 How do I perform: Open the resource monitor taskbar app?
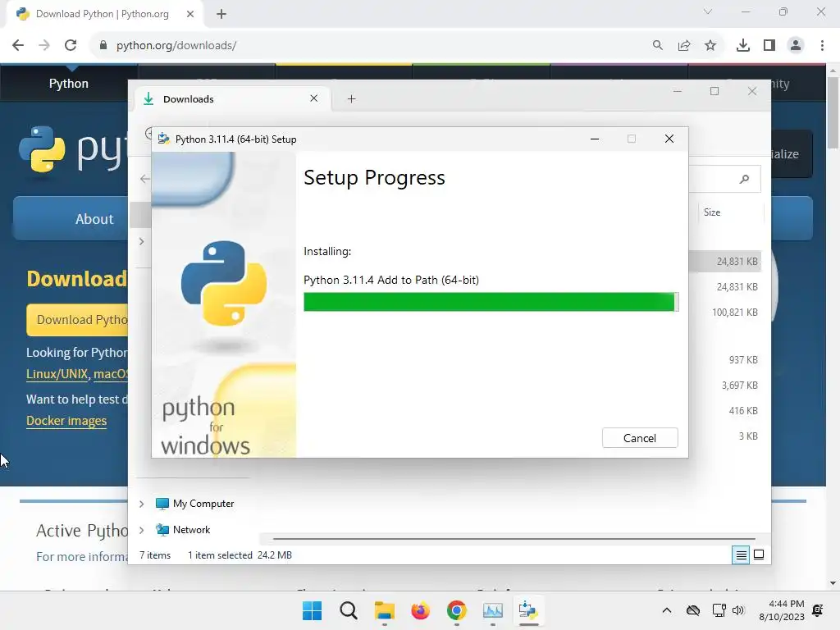click(x=492, y=610)
